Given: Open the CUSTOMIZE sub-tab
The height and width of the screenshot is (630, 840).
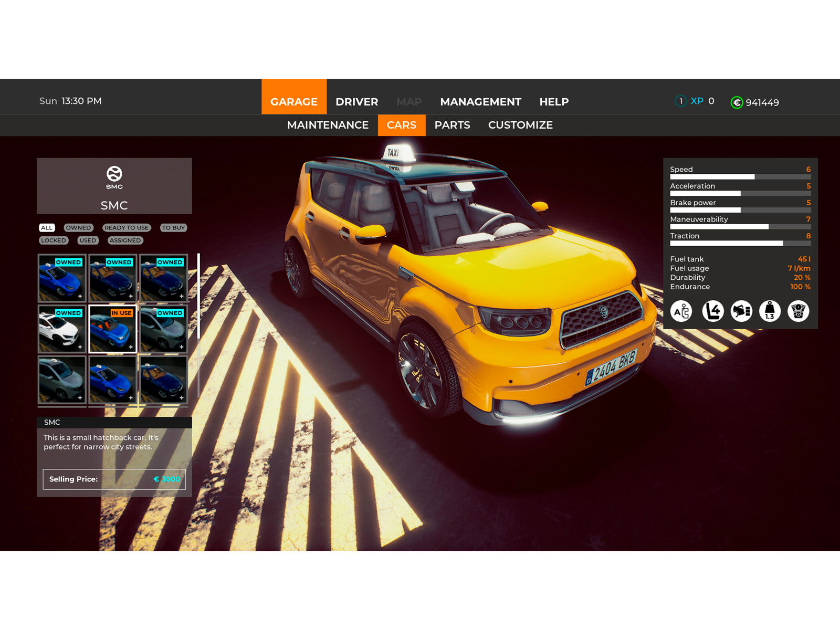Looking at the screenshot, I should 520,125.
